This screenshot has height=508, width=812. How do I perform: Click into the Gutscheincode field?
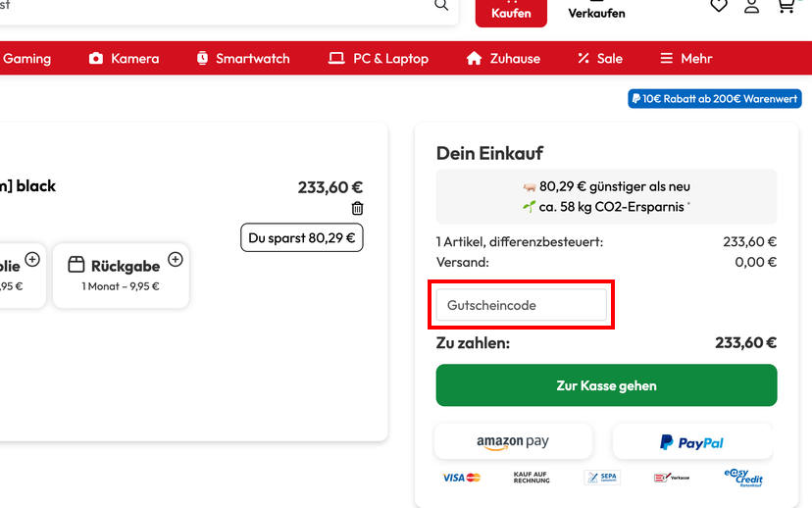coord(521,305)
